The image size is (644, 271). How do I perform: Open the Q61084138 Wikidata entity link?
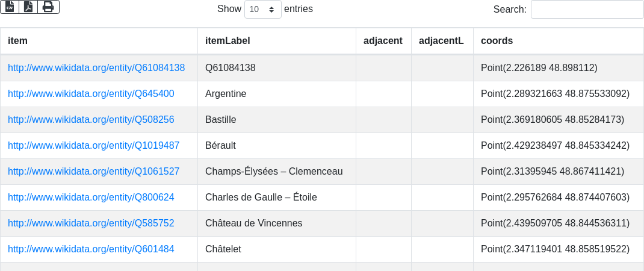[96, 68]
